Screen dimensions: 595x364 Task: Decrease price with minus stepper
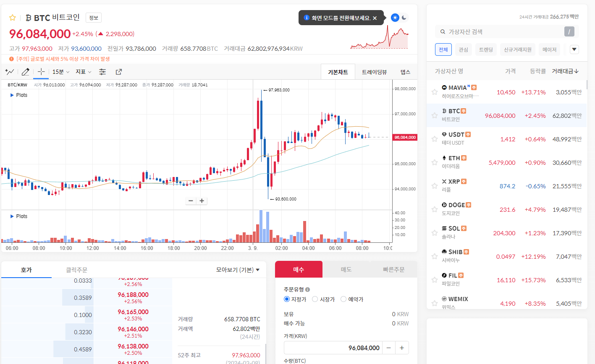coord(389,348)
